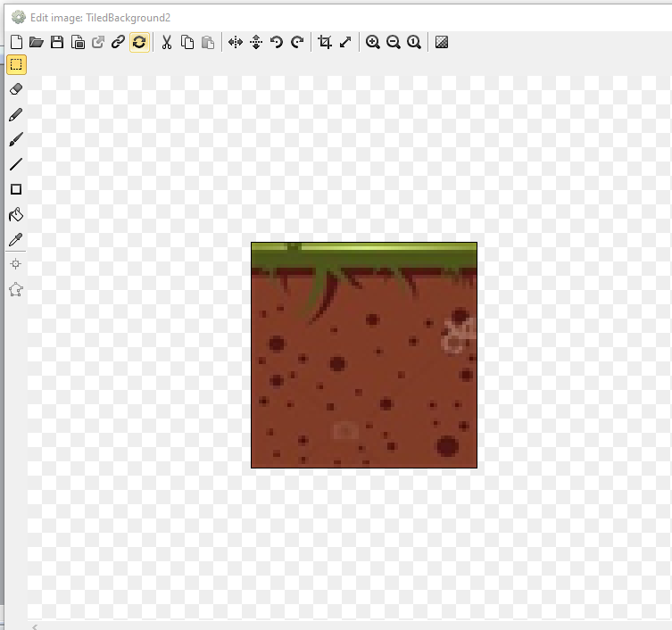
Task: Click the chain link icon
Action: [119, 42]
